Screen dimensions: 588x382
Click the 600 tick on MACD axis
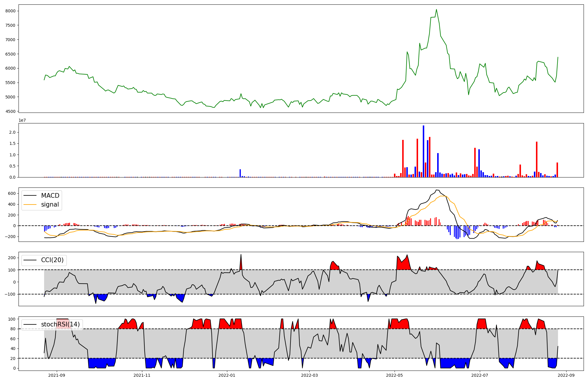point(12,193)
